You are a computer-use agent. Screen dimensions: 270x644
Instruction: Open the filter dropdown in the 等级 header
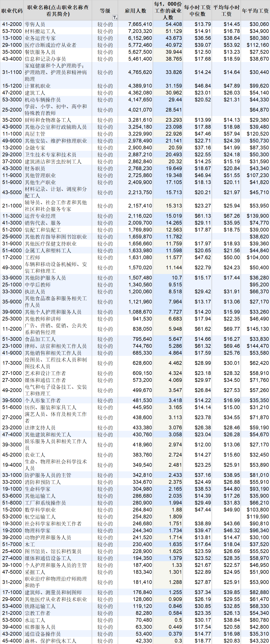[x=115, y=17]
